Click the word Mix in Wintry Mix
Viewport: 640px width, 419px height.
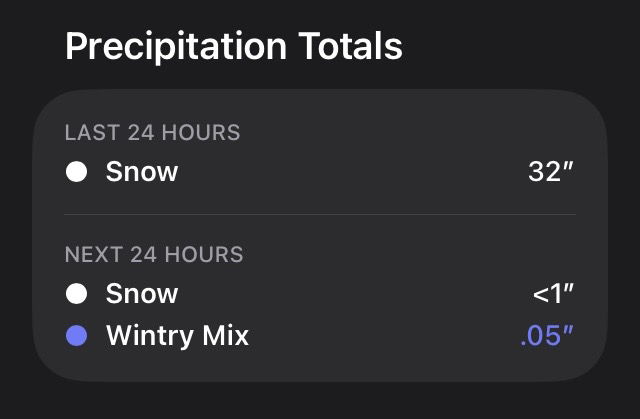pyautogui.click(x=227, y=336)
